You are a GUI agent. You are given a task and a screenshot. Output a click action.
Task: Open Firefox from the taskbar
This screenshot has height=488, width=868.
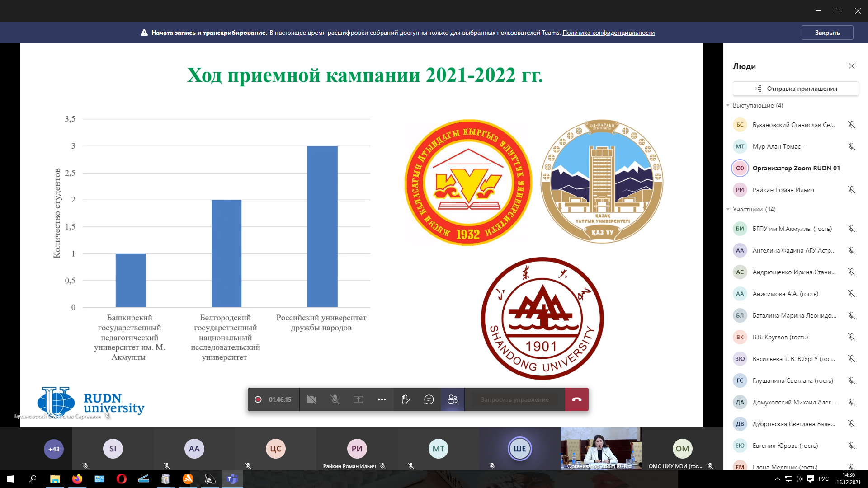point(77,479)
